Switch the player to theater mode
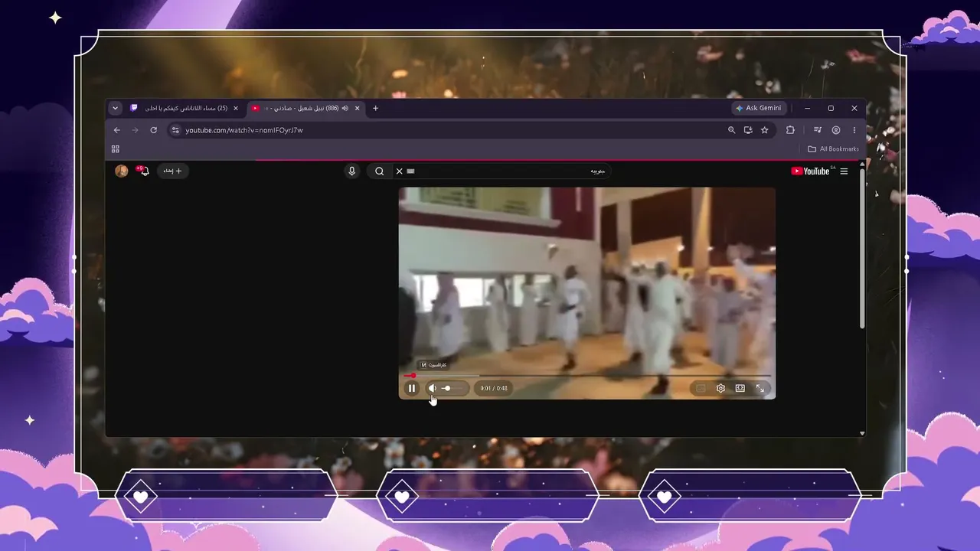Screen dimensions: 980x551 tap(740, 388)
